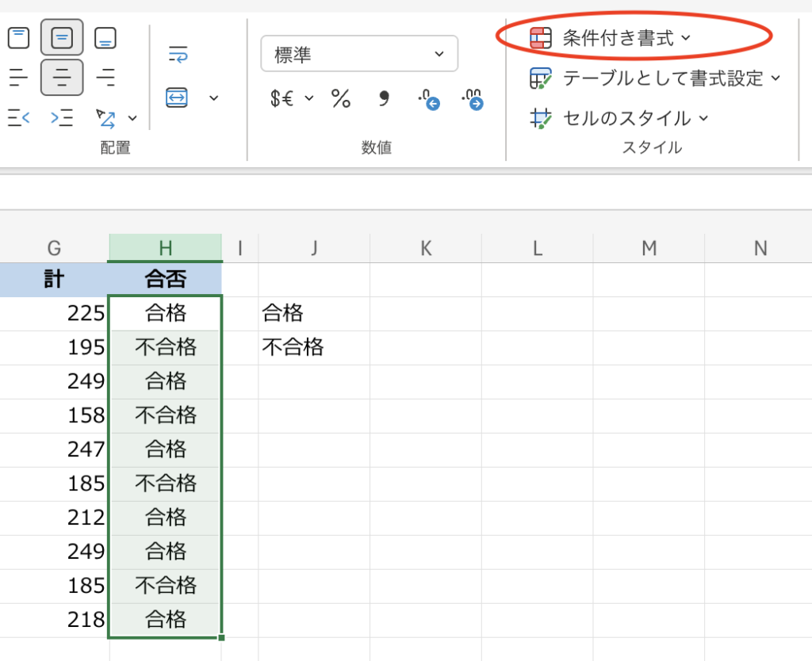Open the 標準 number format dropdown
Screen dimensions: 812x661
[359, 54]
